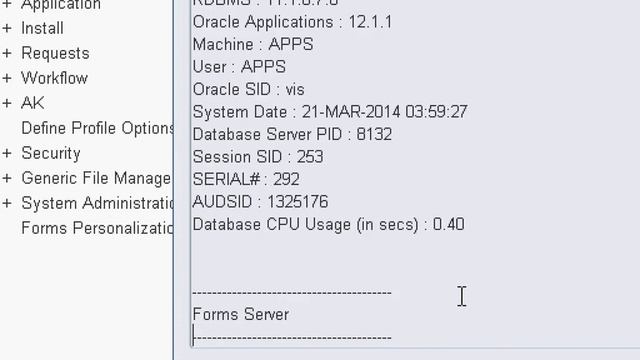
Task: Click the 'AUDSID : 1325176' line
Action: 260,202
